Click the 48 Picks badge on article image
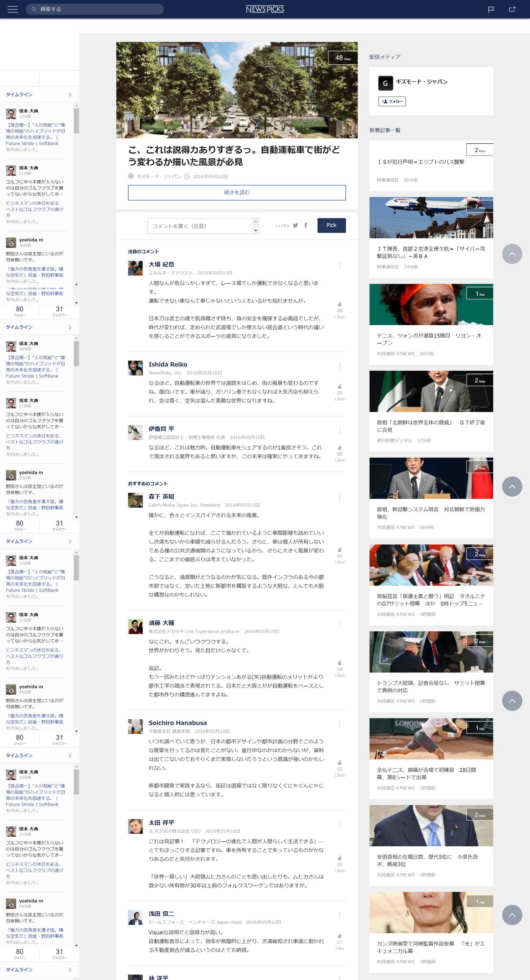 pos(343,58)
